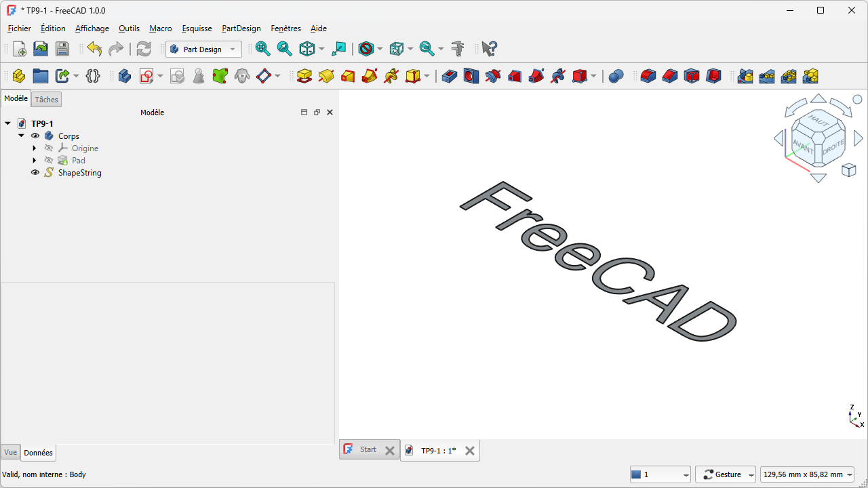Select the Pocket tool icon
868x488 pixels.
click(x=450, y=76)
